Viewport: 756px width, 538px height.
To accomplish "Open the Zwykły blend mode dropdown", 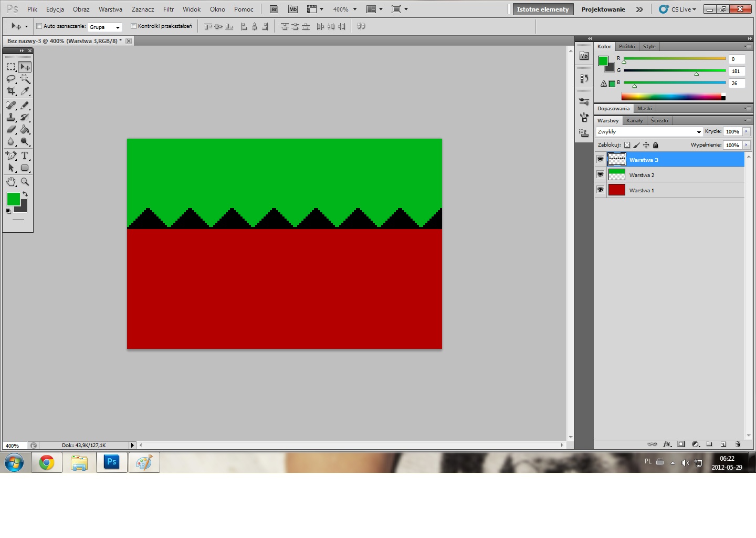I will (x=649, y=132).
